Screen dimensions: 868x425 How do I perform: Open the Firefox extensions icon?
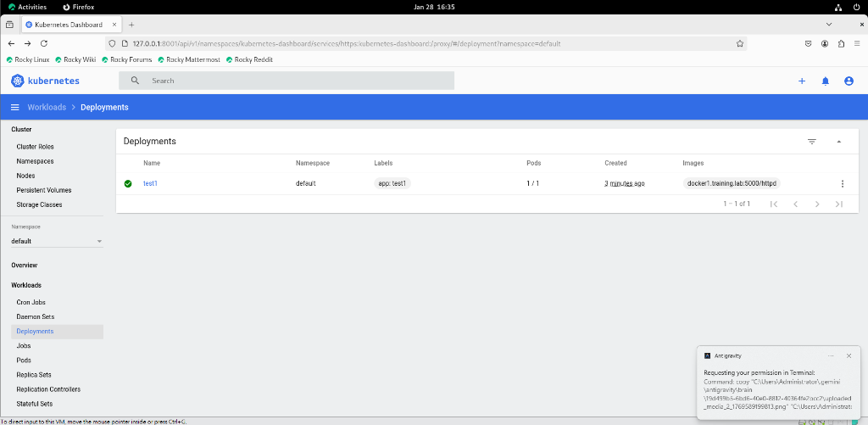pos(842,43)
